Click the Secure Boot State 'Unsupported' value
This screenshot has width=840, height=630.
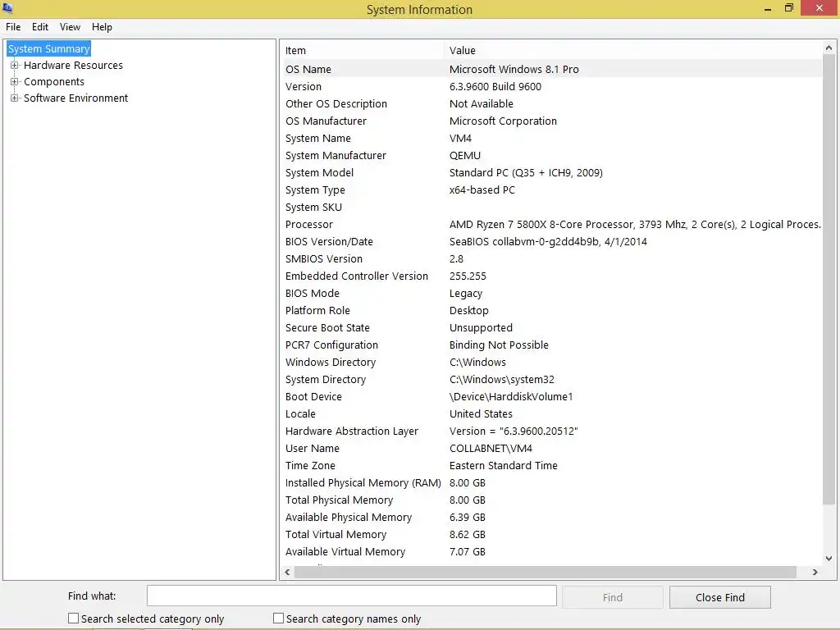481,328
